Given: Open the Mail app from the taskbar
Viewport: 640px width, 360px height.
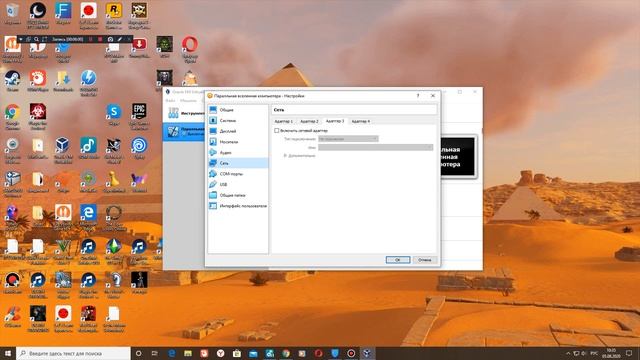Looking at the screenshot, I should (x=253, y=353).
